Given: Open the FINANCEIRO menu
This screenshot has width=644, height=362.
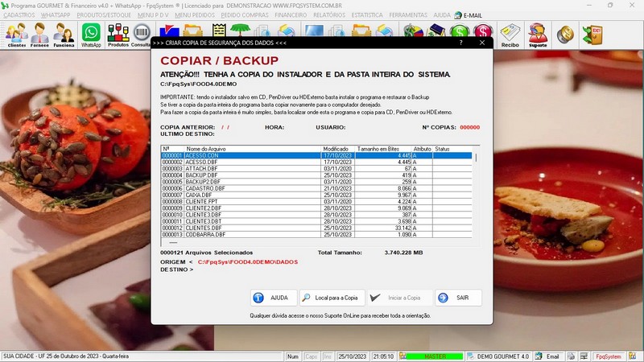Looking at the screenshot, I should tap(291, 15).
